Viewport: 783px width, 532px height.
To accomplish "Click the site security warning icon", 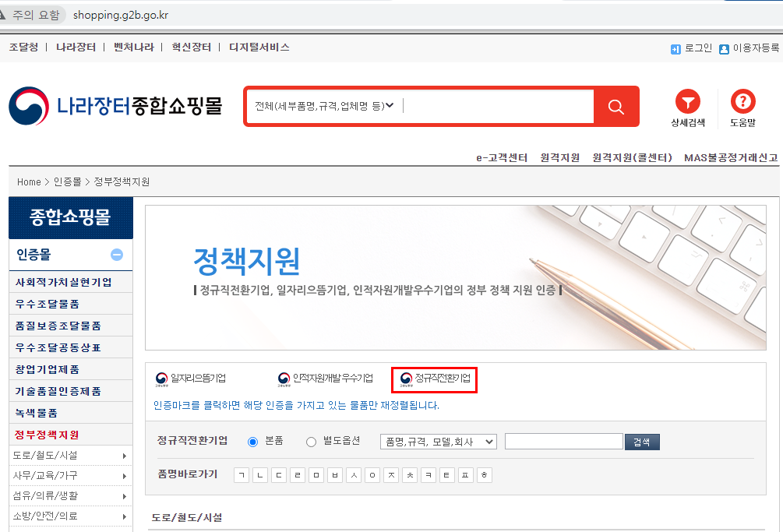I will click(x=2, y=15).
